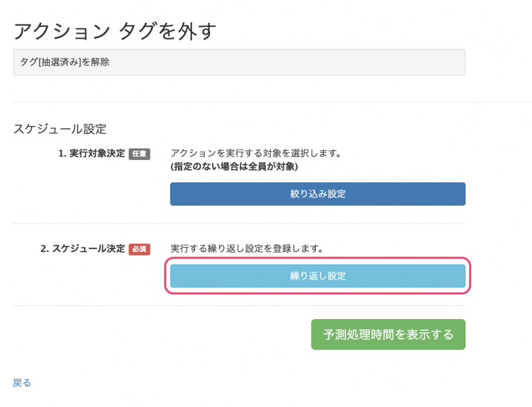Click the bold note (指定のない場合は全員が対象)
The height and width of the screenshot is (407, 532).
click(234, 167)
